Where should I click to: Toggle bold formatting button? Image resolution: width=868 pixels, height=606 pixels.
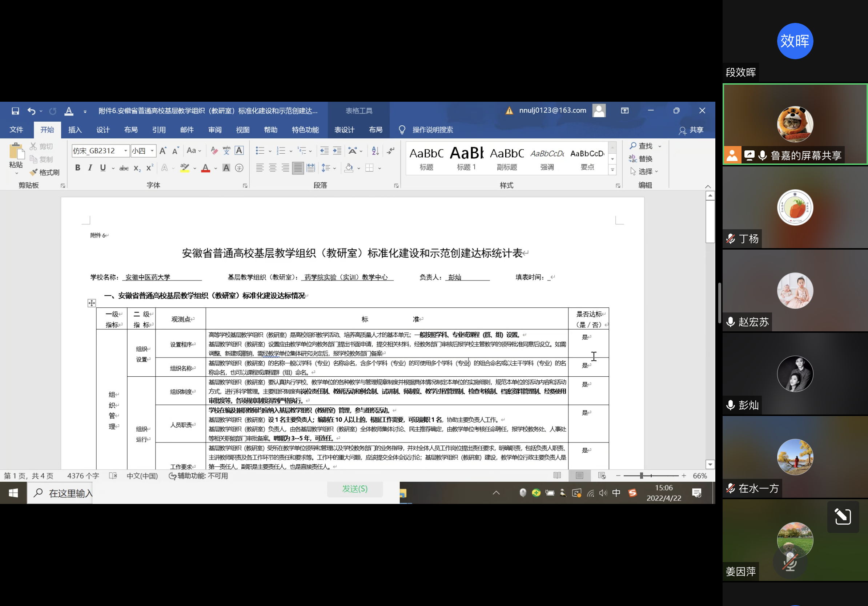(x=77, y=168)
